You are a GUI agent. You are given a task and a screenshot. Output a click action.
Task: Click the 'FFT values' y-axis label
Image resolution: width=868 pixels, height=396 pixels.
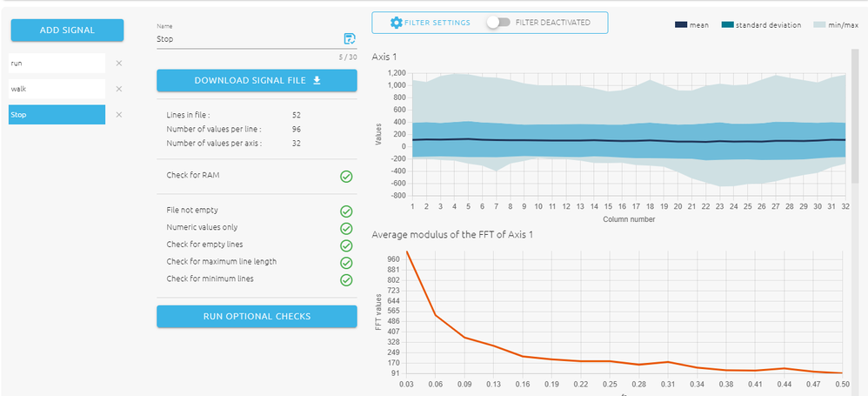point(379,312)
